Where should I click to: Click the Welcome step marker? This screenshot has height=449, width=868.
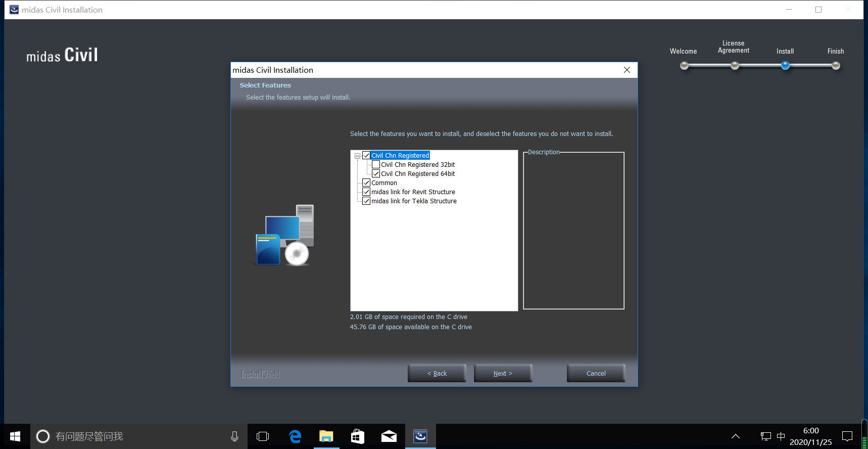pos(684,65)
